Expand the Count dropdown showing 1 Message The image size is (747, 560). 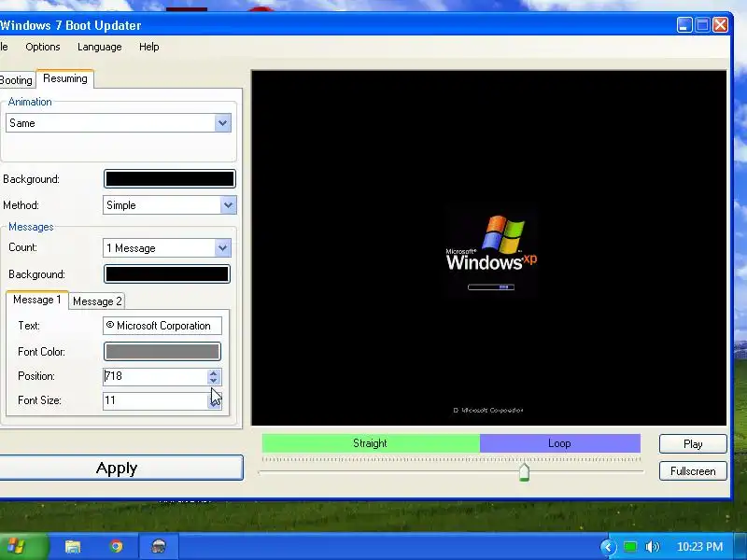(x=167, y=248)
